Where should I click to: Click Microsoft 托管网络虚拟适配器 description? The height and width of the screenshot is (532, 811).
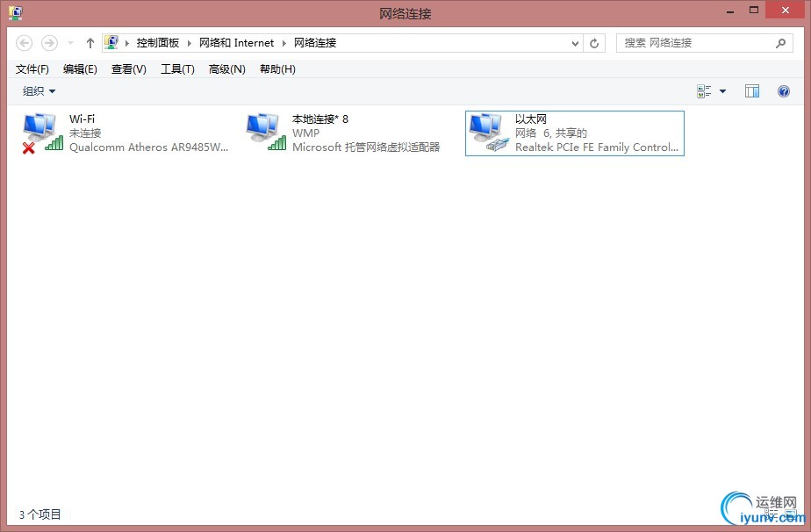pos(366,147)
